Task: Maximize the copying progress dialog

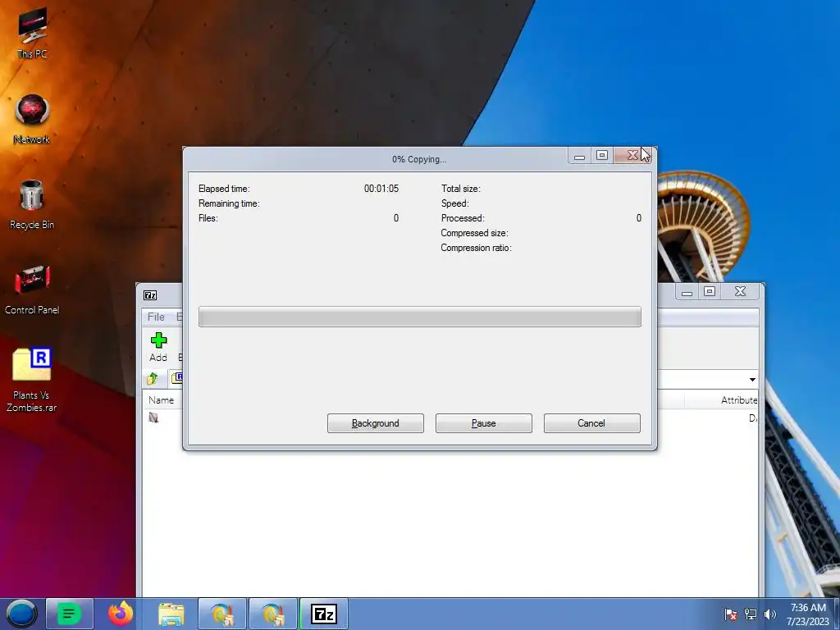Action: coord(601,155)
